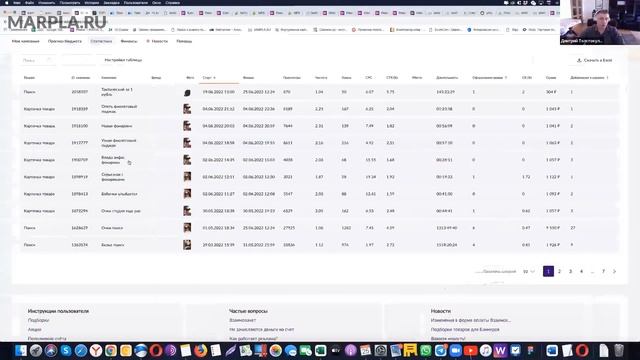640x360 pixels.
Task: Open the rows-per-page dropdown showing 10
Action: 529,271
